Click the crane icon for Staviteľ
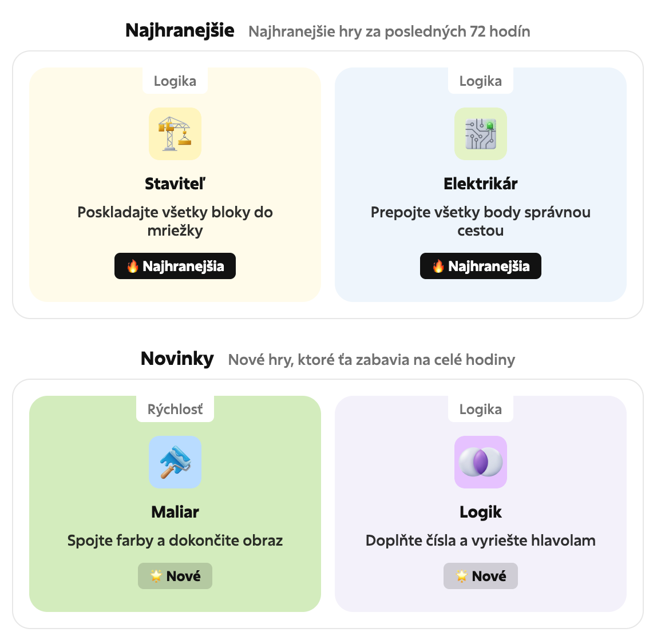The height and width of the screenshot is (644, 657). (175, 134)
